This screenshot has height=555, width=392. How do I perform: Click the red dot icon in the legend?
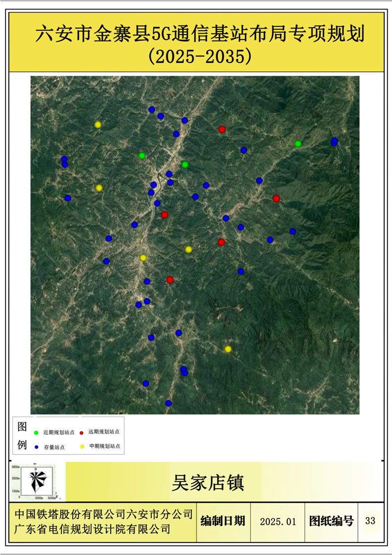tap(82, 432)
